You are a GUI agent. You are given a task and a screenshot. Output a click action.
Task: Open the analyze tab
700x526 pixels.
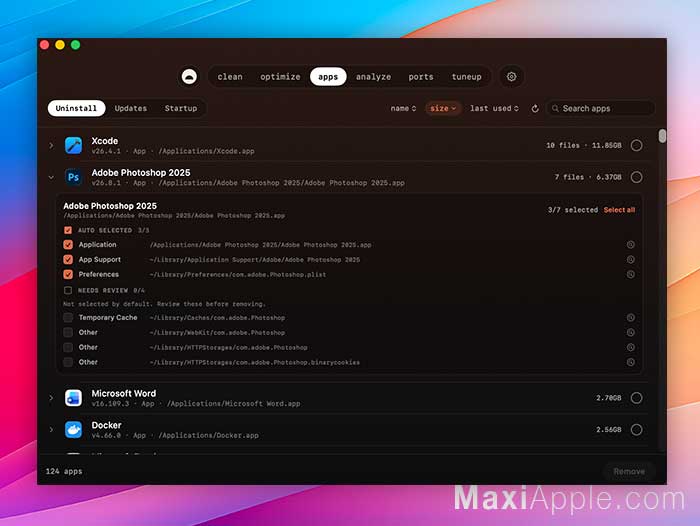[373, 77]
